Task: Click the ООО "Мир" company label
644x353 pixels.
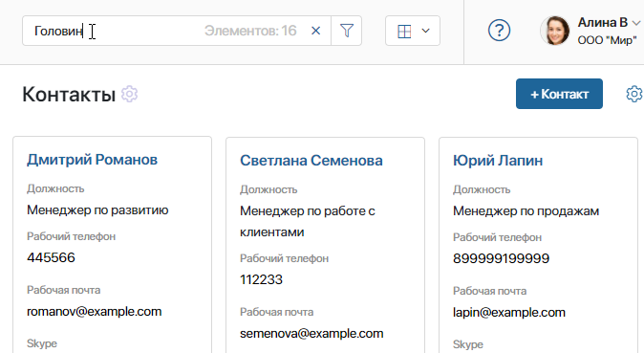Action: point(607,40)
